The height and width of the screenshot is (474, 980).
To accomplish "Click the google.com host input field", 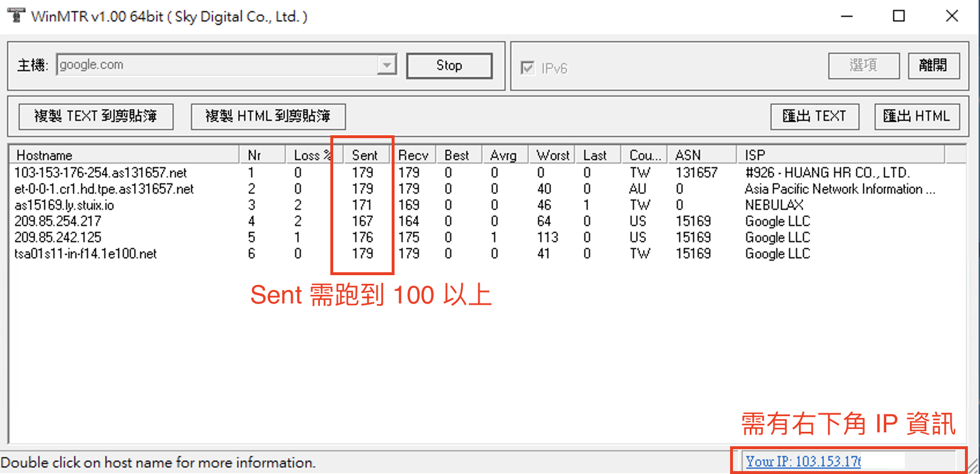I will pos(217,65).
